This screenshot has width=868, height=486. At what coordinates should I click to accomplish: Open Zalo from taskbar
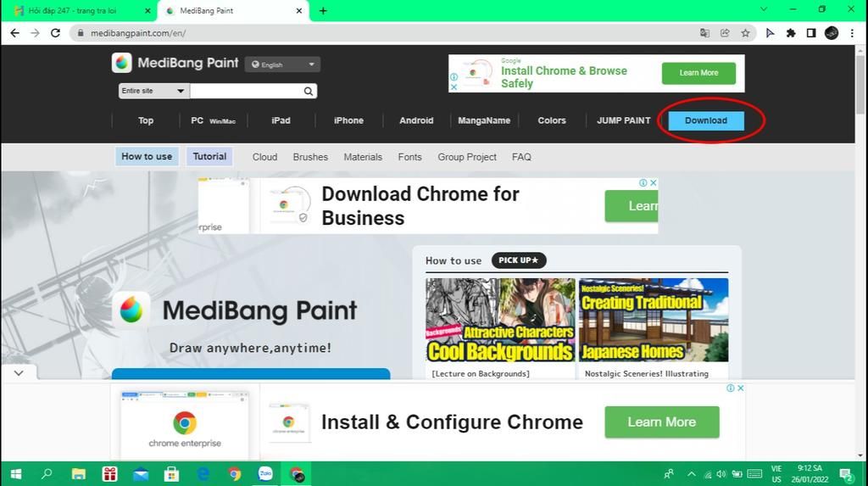265,474
